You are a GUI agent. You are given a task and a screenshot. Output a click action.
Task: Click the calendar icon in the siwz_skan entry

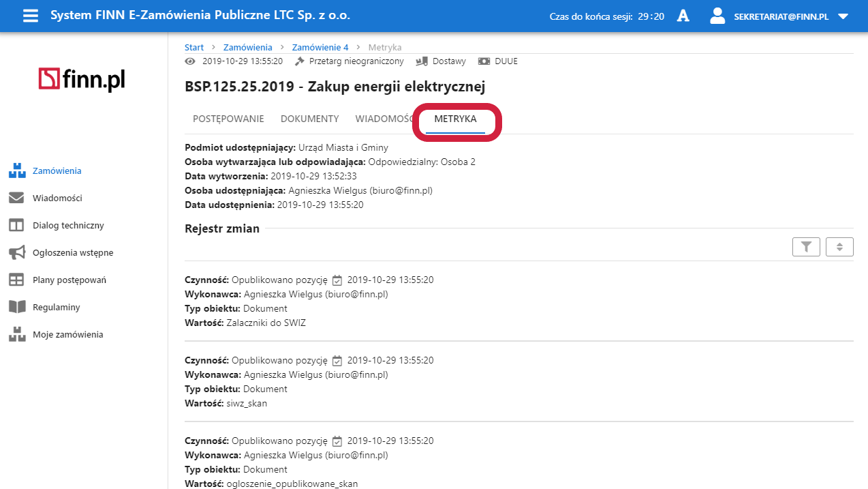[x=337, y=361]
